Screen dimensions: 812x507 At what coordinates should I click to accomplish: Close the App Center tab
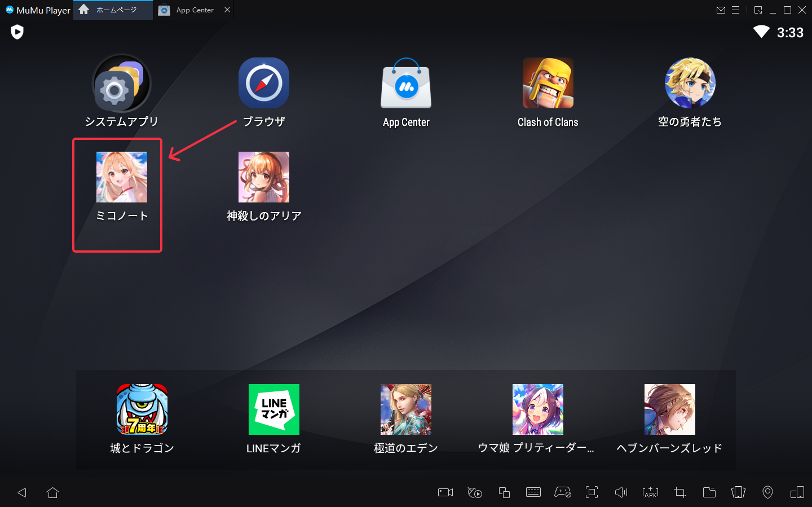click(227, 10)
